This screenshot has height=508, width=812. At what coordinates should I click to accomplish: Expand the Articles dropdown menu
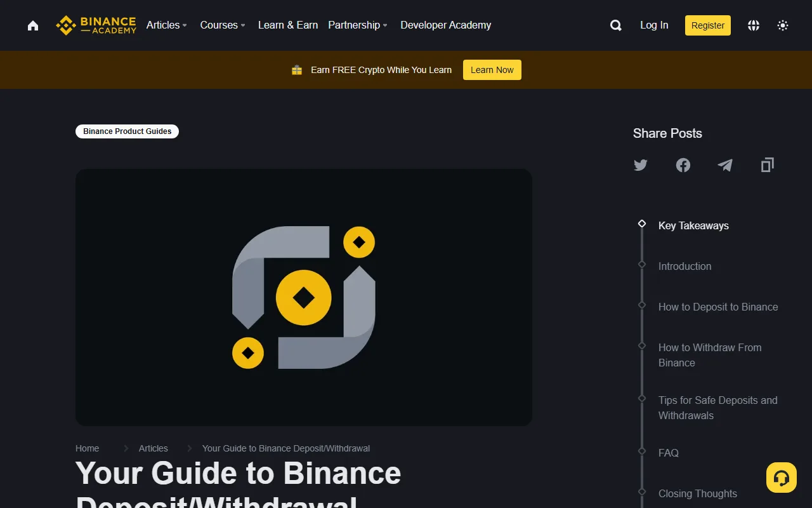pos(167,25)
